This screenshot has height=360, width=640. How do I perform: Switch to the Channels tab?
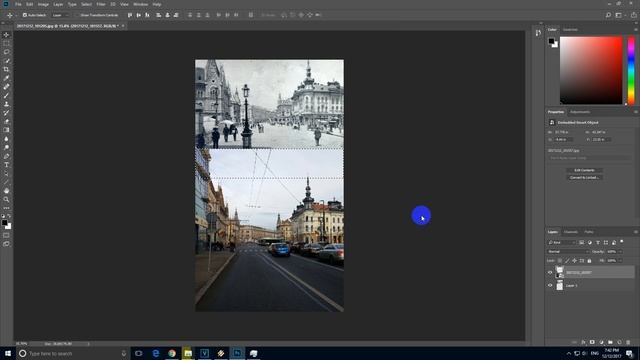(571, 232)
